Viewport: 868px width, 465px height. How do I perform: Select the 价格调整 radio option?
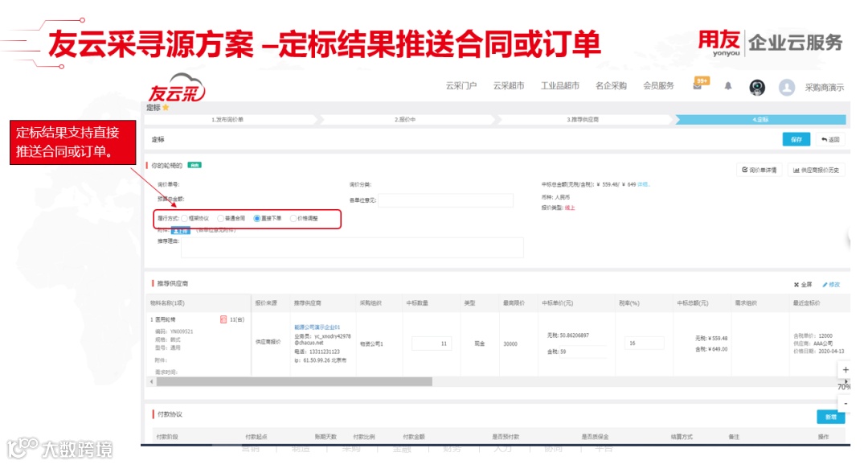click(x=293, y=218)
